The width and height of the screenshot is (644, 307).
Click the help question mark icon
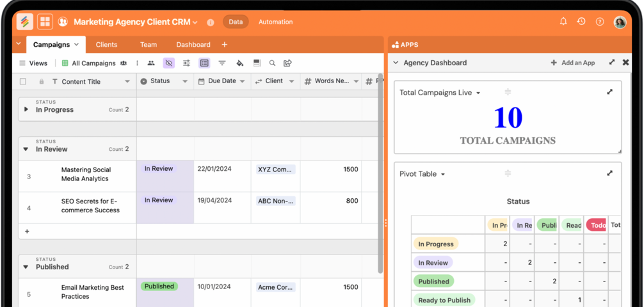600,22
